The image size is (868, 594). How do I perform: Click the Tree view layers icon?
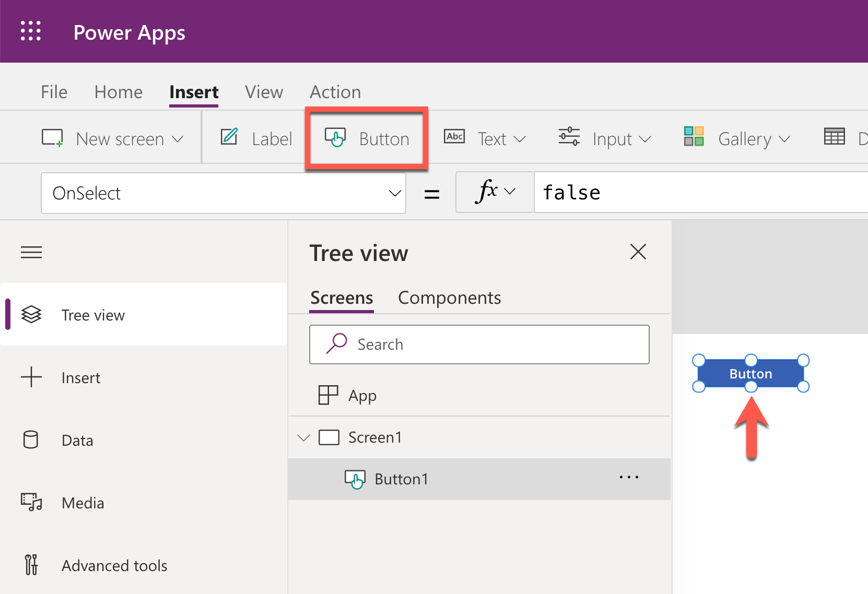point(31,315)
